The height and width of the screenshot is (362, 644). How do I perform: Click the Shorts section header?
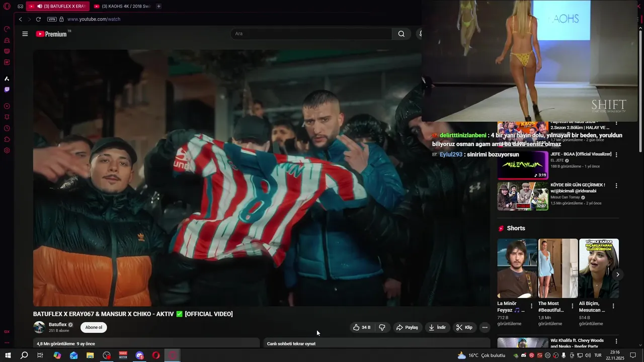pyautogui.click(x=512, y=228)
